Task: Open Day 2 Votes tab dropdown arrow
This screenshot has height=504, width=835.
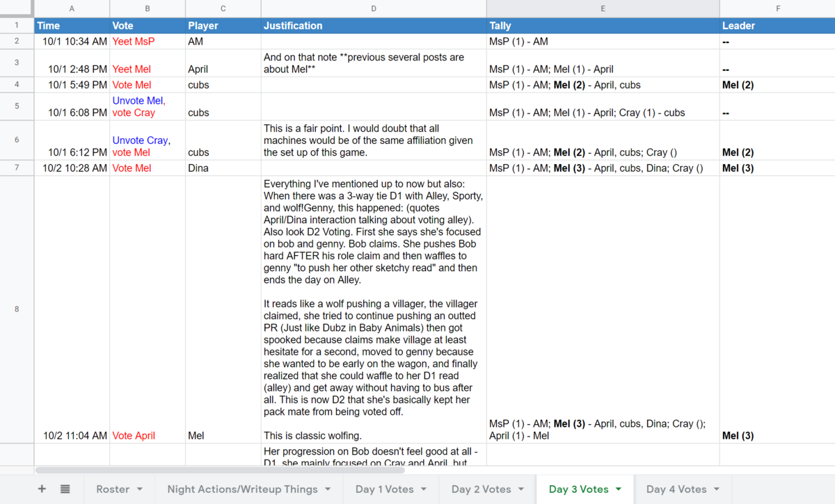Action: coord(521,489)
